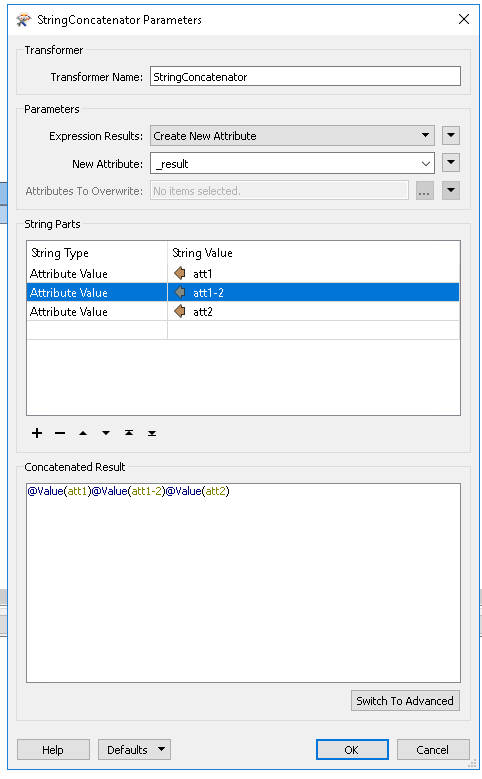Add a new string part row

coord(37,433)
